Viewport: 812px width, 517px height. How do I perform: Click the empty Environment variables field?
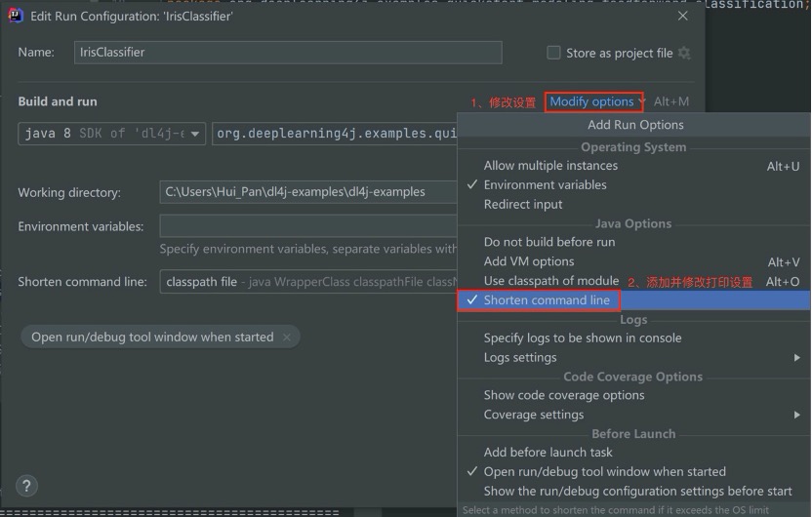click(308, 226)
